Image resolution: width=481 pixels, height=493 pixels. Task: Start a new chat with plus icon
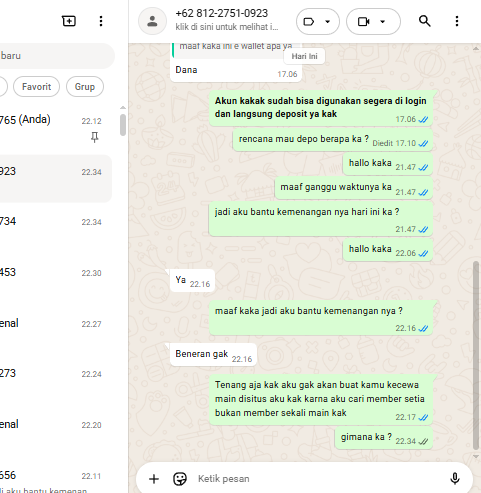[69, 21]
